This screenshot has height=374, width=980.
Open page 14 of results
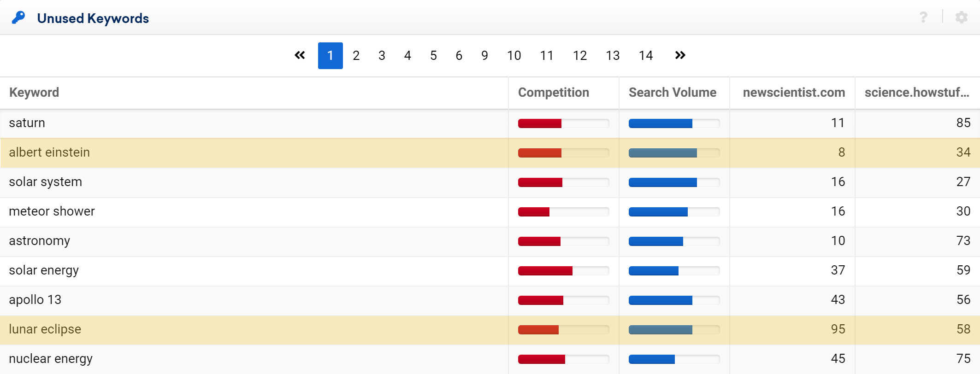coord(645,56)
